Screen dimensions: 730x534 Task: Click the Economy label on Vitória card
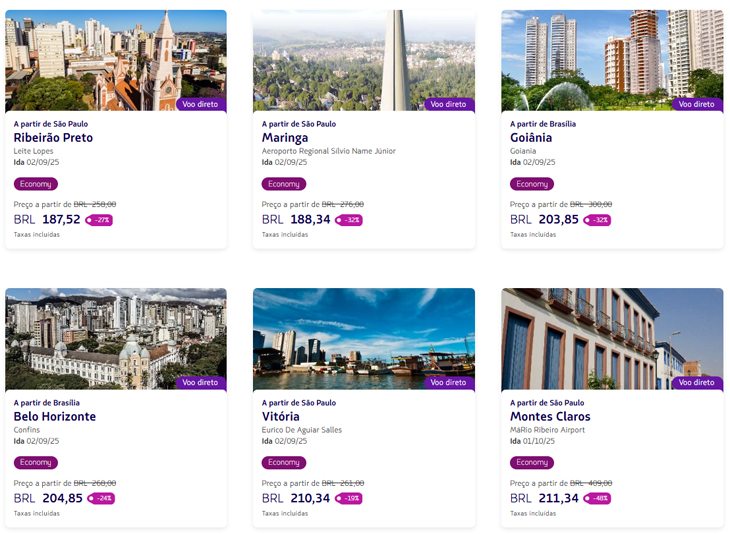pos(284,463)
